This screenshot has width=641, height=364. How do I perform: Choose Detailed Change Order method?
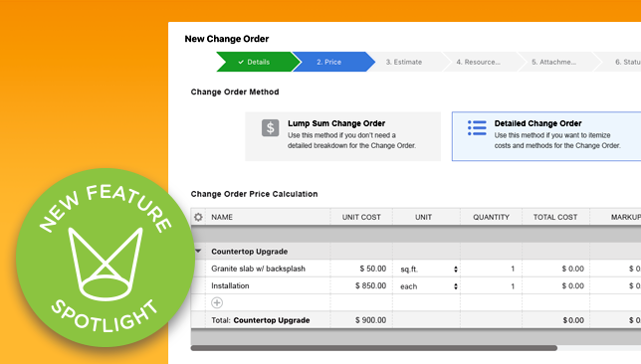546,136
